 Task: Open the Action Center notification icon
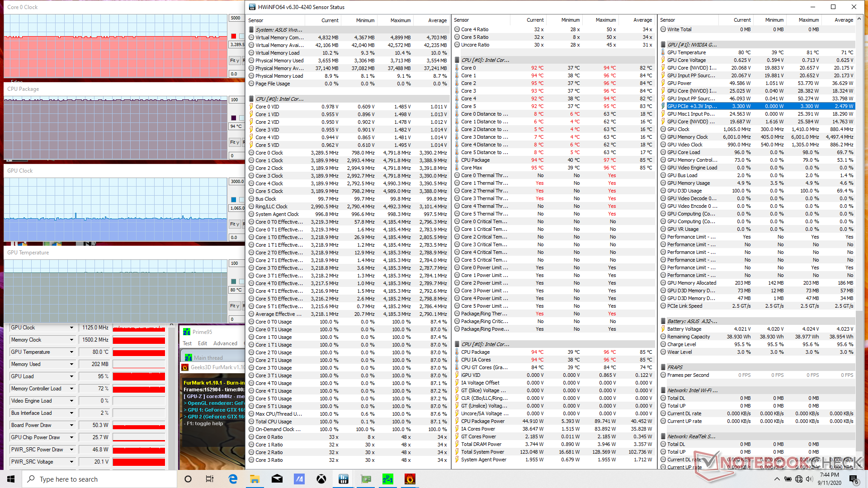pyautogui.click(x=853, y=479)
